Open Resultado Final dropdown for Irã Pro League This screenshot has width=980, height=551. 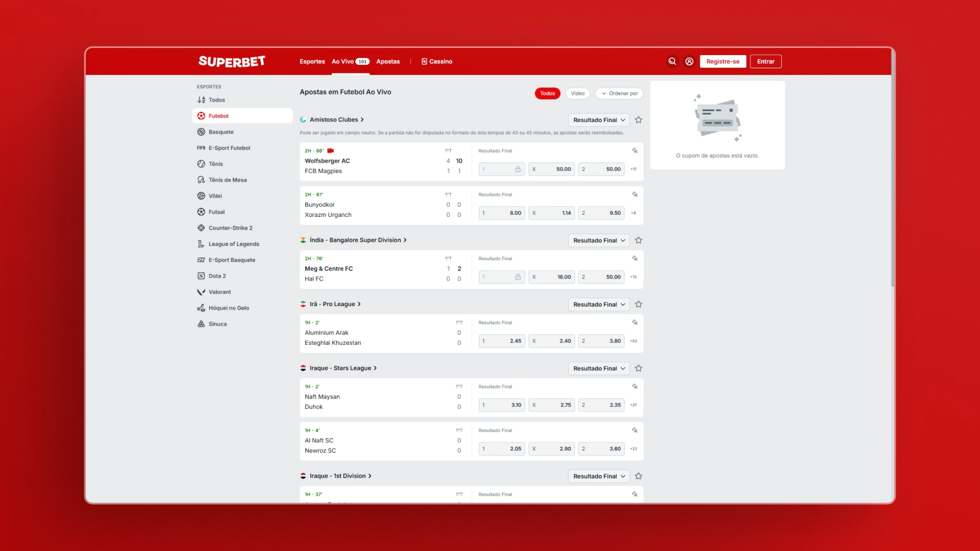pyautogui.click(x=599, y=305)
